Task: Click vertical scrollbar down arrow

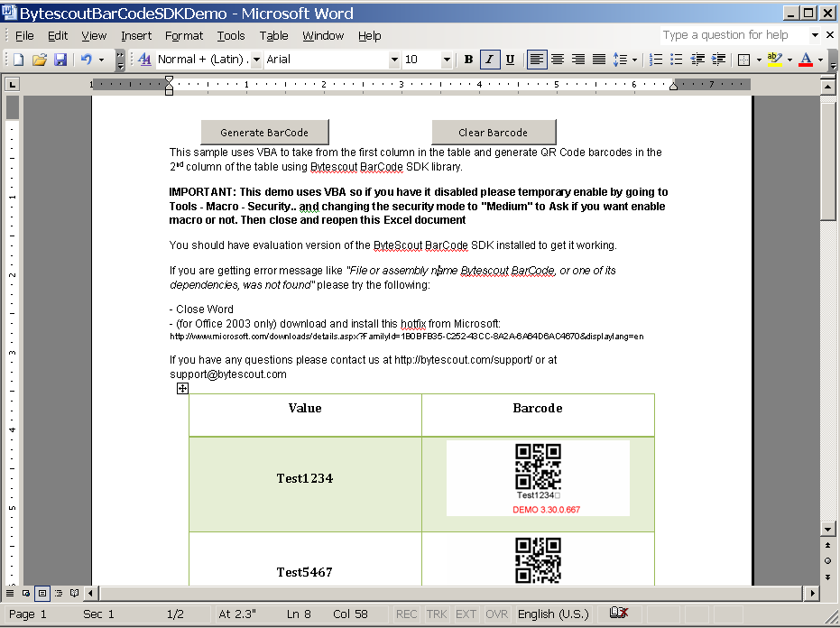Action: pos(827,530)
